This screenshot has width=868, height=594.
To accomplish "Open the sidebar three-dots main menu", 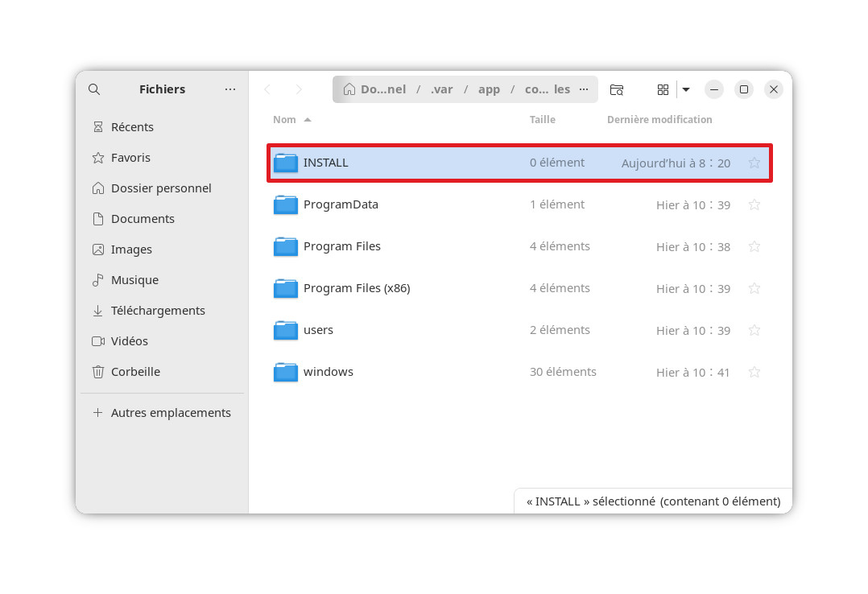I will click(230, 89).
